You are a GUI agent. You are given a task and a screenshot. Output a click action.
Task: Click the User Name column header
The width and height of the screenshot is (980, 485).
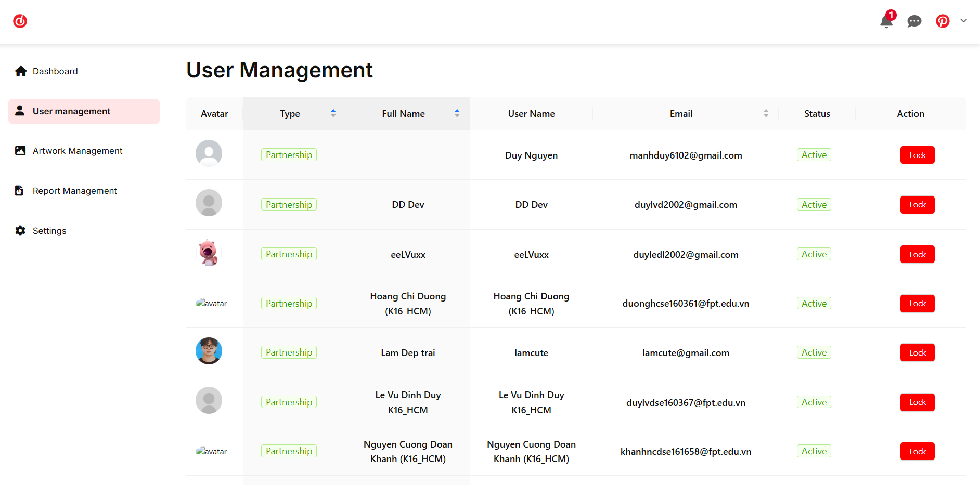(531, 114)
